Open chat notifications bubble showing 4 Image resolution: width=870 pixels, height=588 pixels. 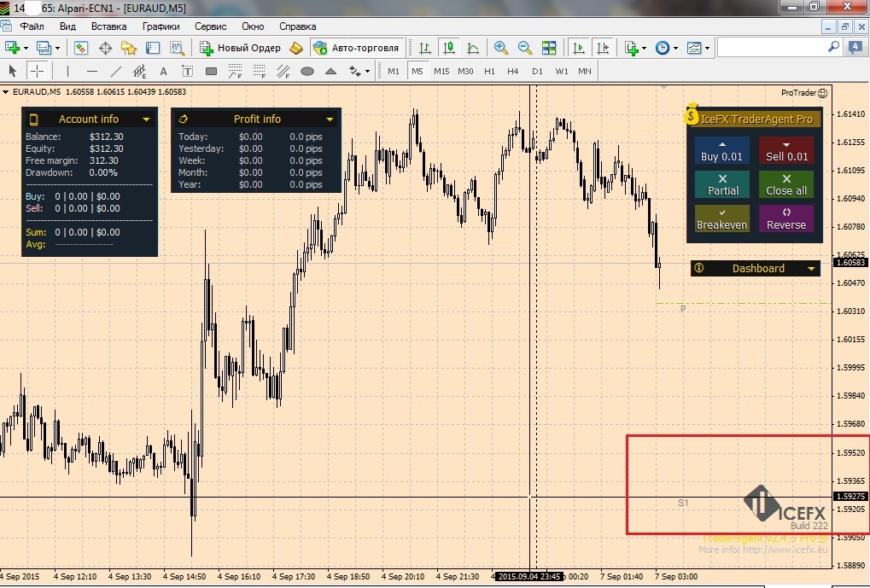855,48
